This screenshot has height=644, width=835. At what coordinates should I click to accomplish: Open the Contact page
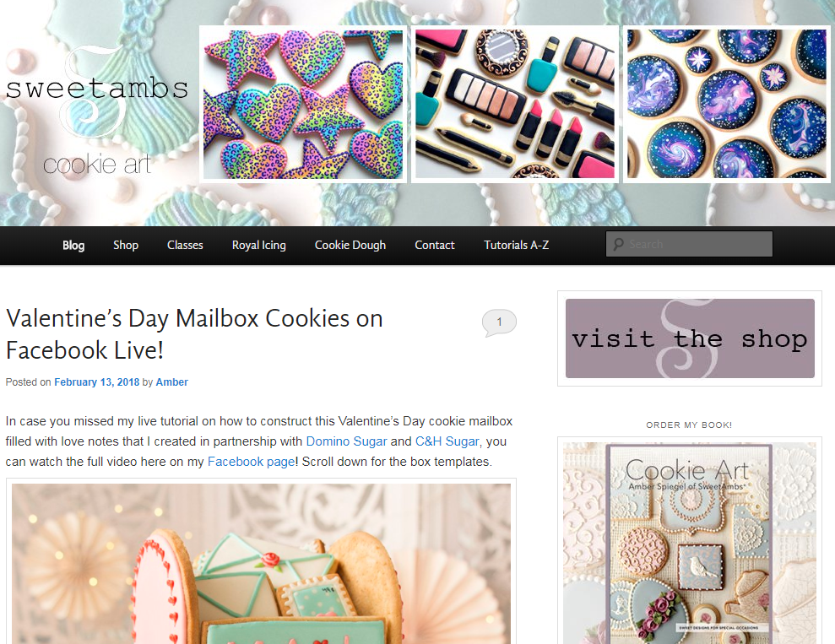[x=435, y=246]
